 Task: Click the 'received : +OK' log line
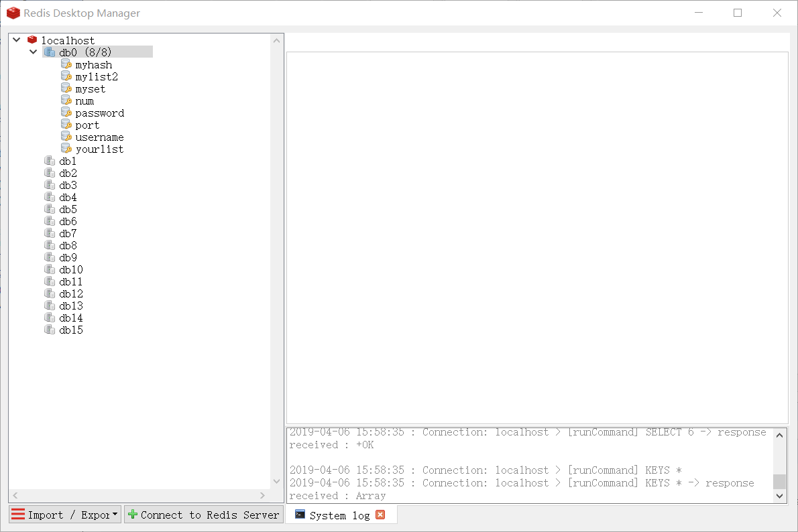click(x=331, y=444)
